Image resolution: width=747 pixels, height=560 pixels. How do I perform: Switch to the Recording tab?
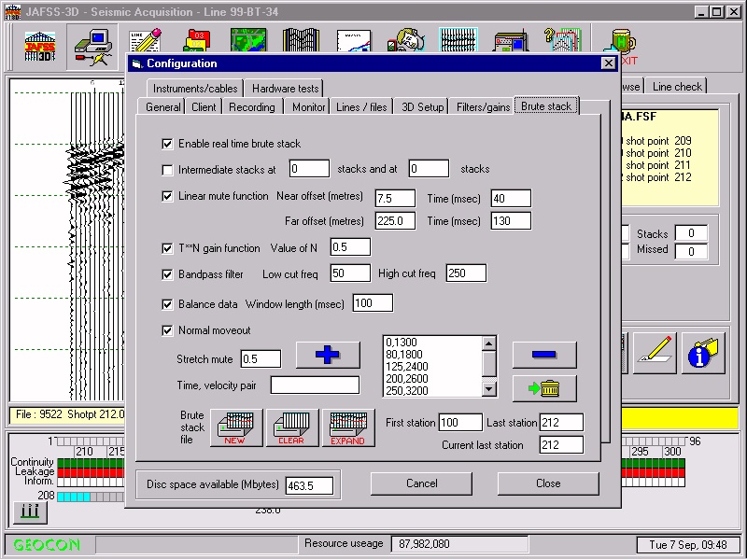[x=251, y=107]
